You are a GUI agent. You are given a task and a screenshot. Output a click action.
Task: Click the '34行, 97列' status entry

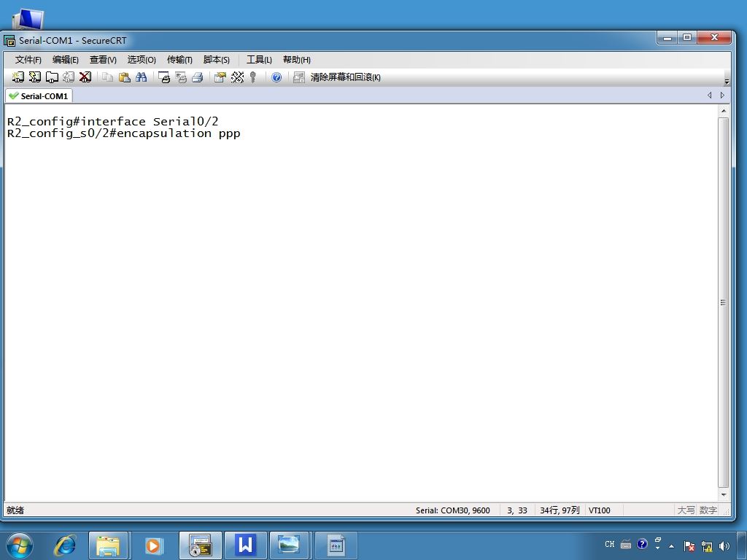tap(560, 510)
